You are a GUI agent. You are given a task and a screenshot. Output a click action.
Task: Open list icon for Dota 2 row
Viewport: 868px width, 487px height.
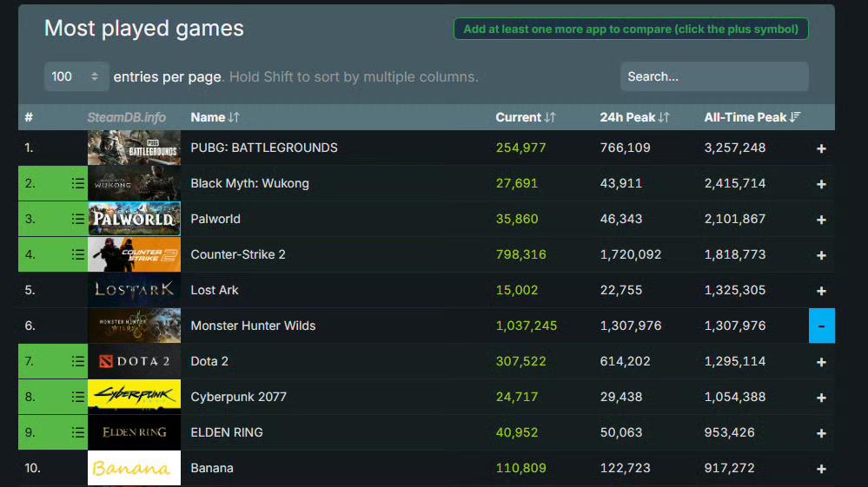pos(78,361)
